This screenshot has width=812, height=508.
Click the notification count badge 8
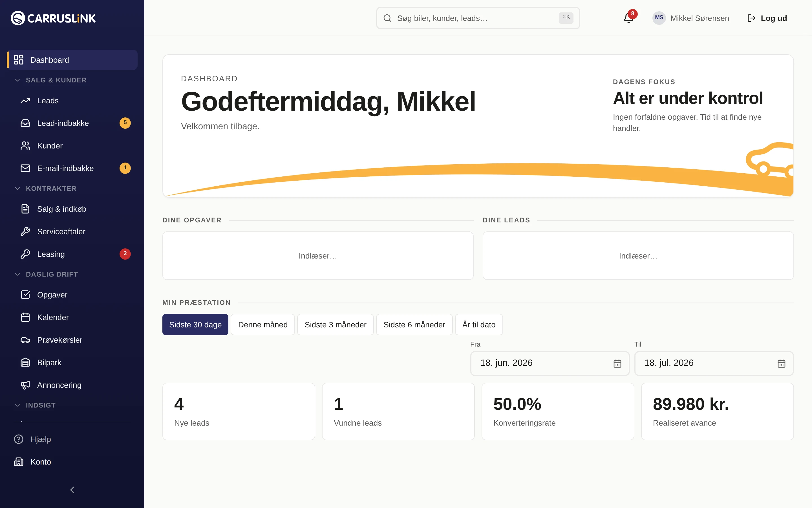pos(632,14)
